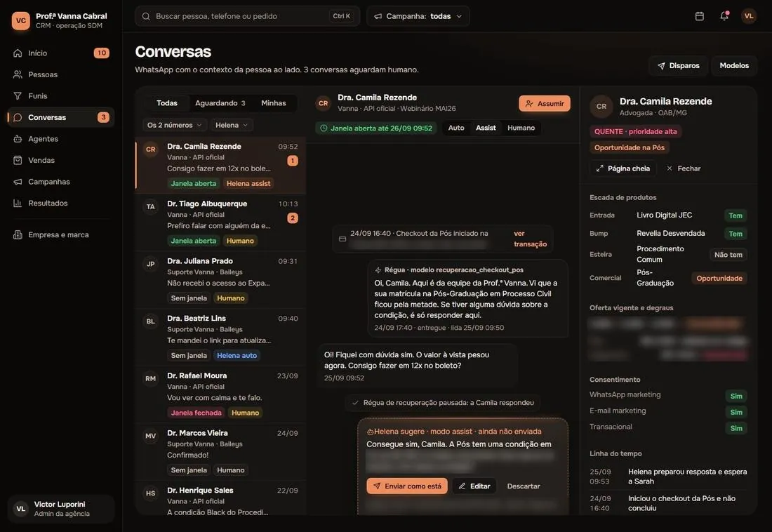
Task: Click the clock icon in Janela aberta badge
Action: click(324, 128)
